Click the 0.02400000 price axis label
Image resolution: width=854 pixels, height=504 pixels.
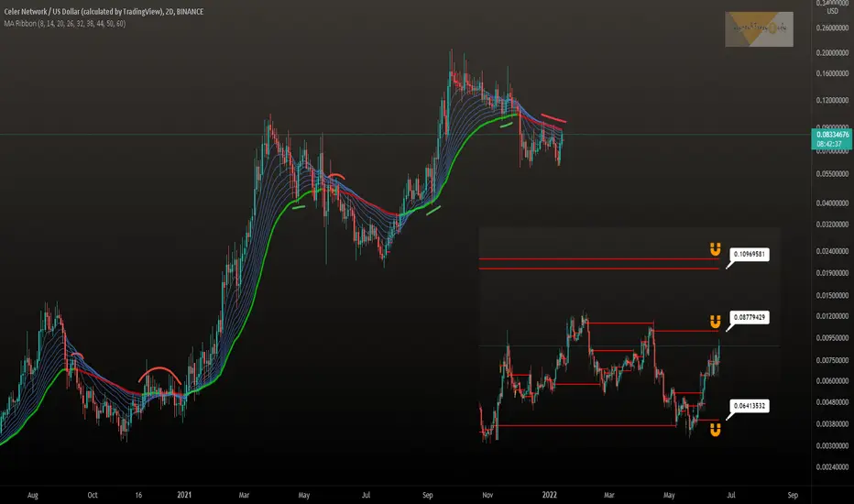point(832,251)
